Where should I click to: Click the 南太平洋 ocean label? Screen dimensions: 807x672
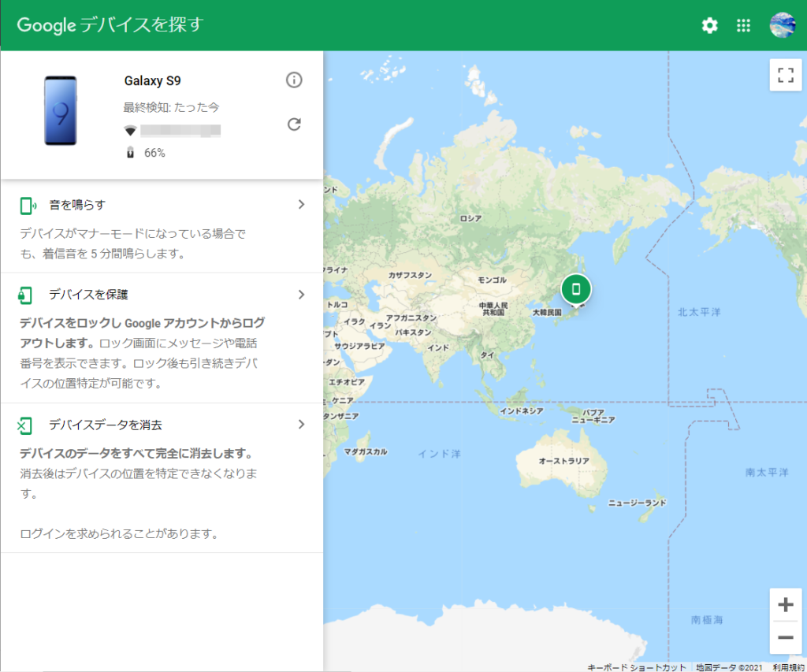tap(767, 472)
